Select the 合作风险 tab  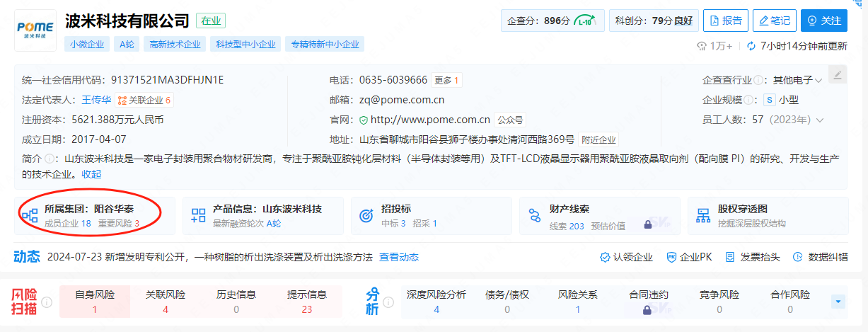click(x=790, y=302)
